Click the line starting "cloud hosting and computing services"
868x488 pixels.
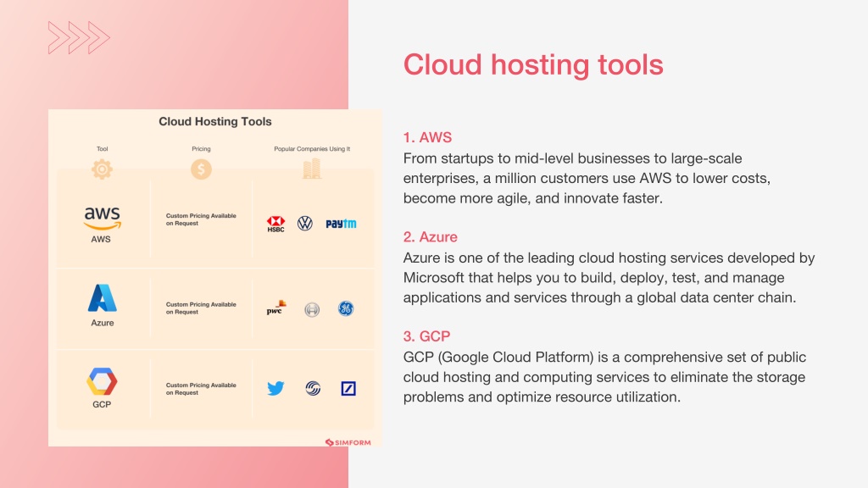(604, 377)
